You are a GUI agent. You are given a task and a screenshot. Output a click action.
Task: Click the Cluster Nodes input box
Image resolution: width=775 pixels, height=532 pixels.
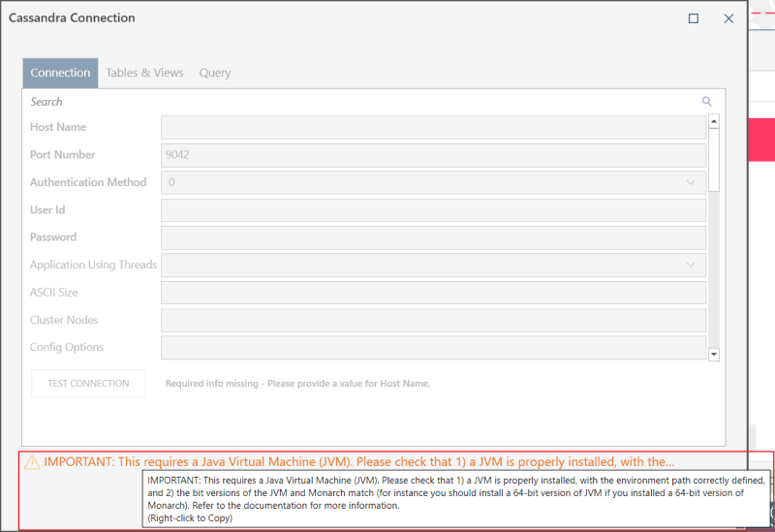click(x=433, y=320)
